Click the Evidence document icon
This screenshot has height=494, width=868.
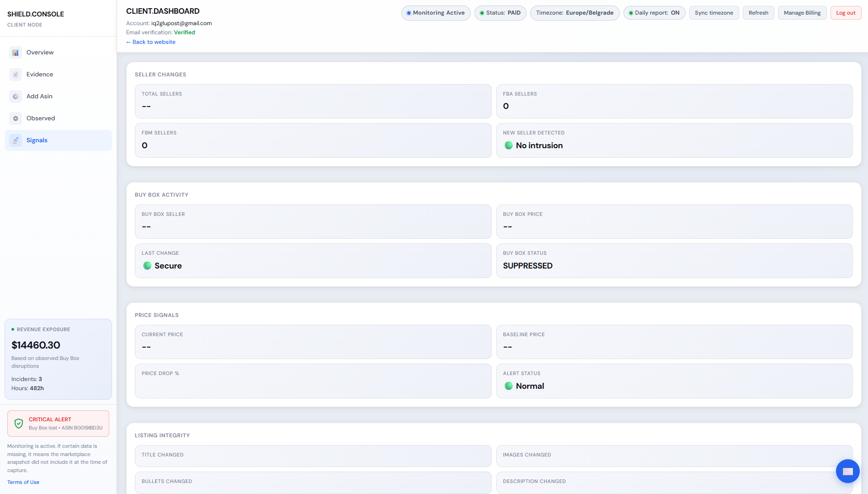(16, 75)
